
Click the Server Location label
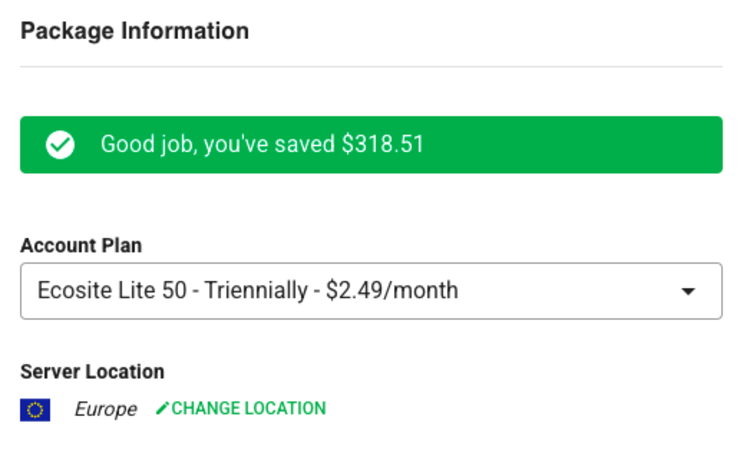92,372
